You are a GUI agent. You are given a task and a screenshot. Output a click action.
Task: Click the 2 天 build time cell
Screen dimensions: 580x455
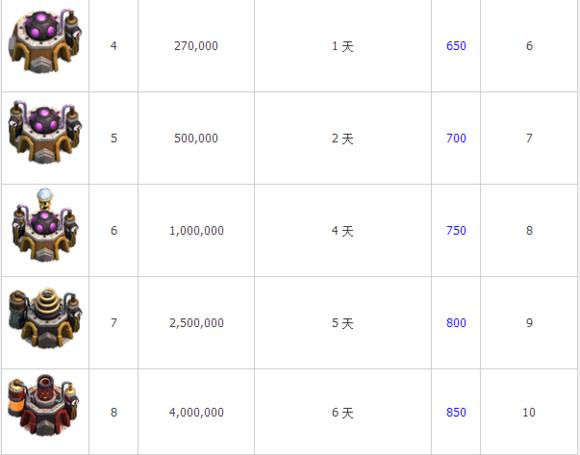tap(343, 138)
